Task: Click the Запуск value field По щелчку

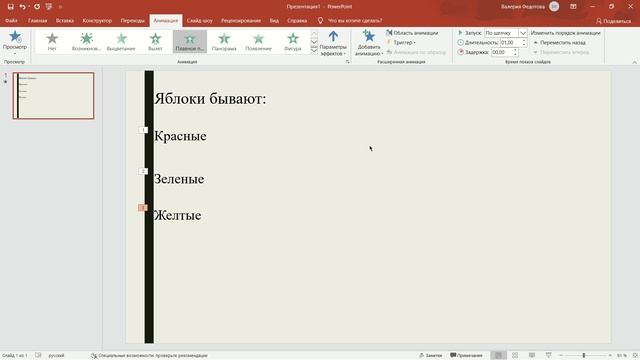Action: pos(501,33)
